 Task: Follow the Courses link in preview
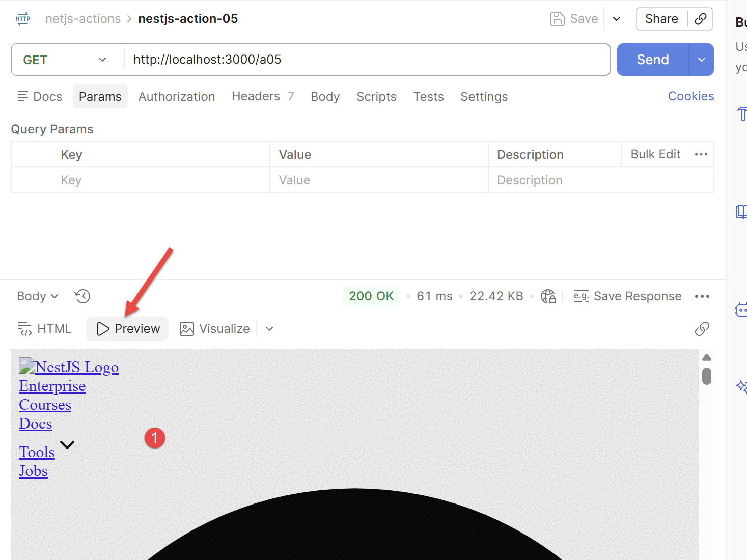pos(45,405)
